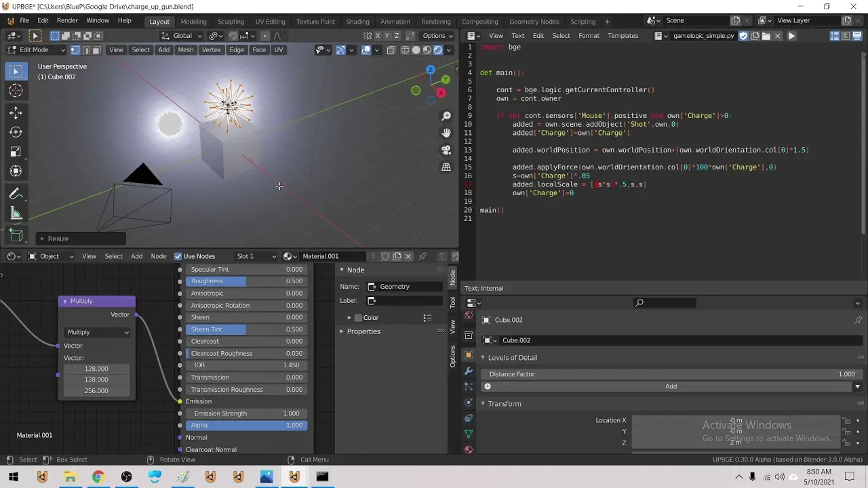This screenshot has width=868, height=488.
Task: Choose the Annotate pencil tool
Action: point(16,194)
